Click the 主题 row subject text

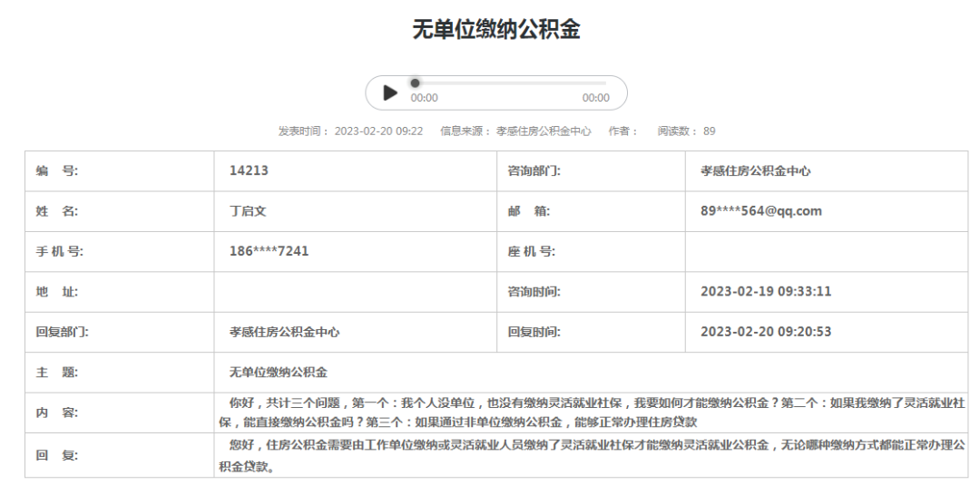pyautogui.click(x=278, y=372)
